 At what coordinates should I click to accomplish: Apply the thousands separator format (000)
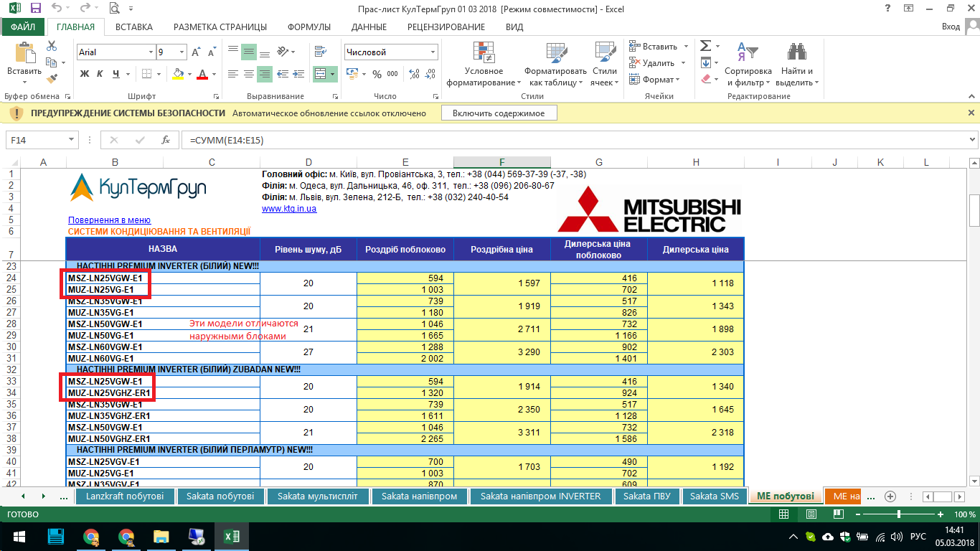point(392,74)
